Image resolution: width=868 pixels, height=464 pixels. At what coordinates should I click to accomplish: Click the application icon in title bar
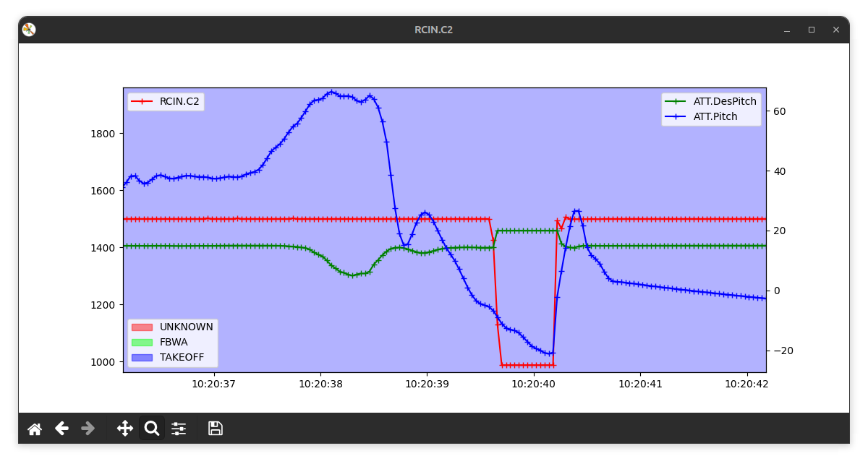(29, 30)
